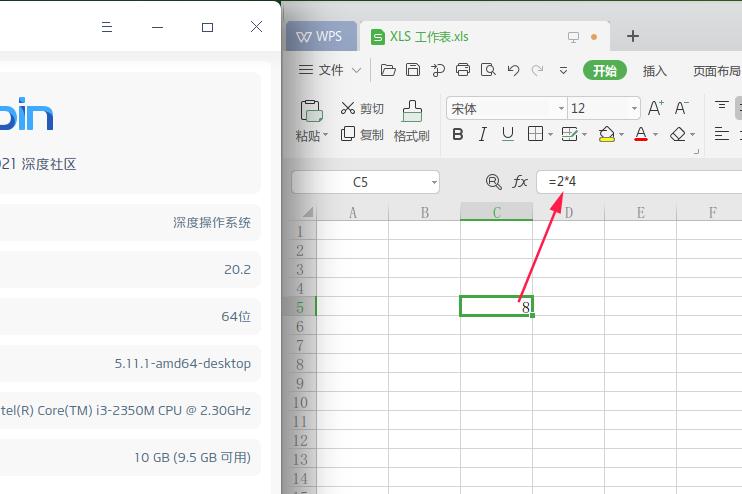Screen dimensions: 742x494
Task: Apply the red Font Color
Action: 641,134
